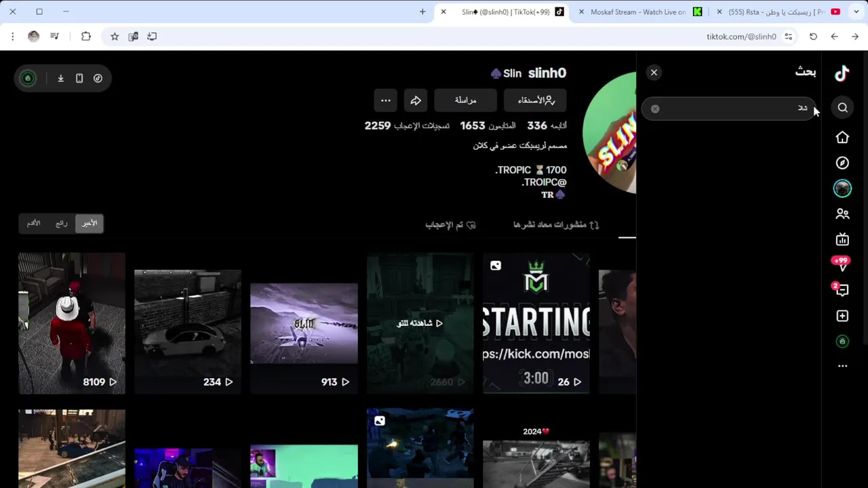Viewport: 868px width, 488px height.
Task: Click the translate page icon
Action: click(x=134, y=37)
